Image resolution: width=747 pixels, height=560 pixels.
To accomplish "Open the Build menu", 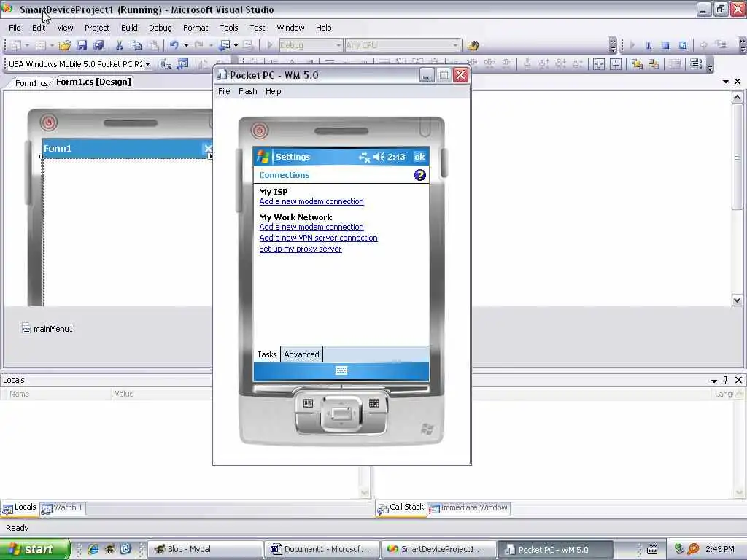I will tap(129, 28).
